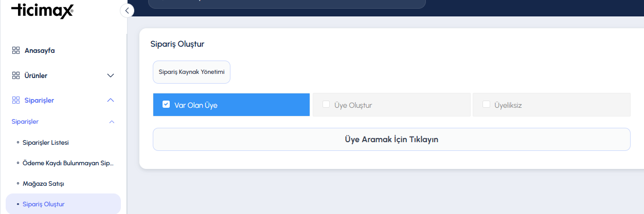Click Sipariş Kaynak Yönetimi button

[191, 72]
